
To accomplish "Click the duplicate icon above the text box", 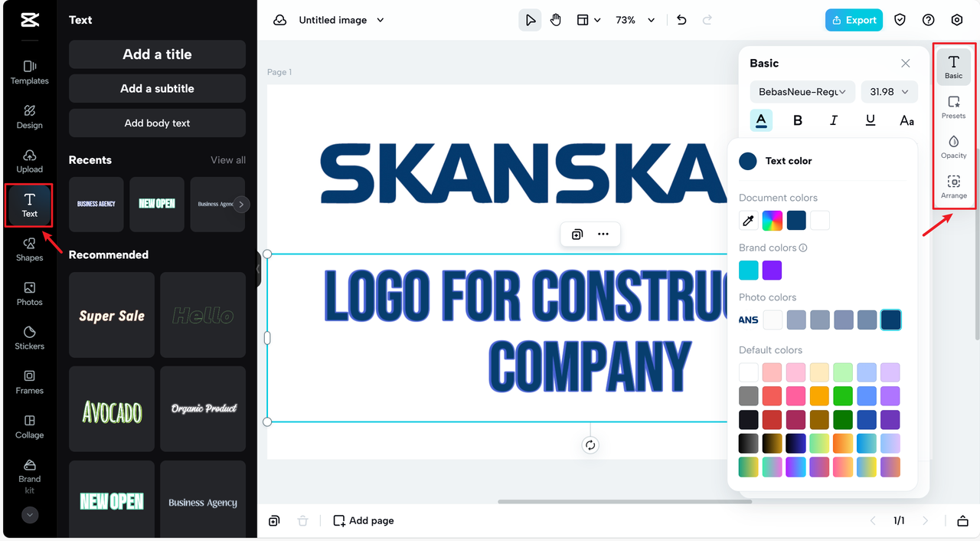I will point(577,234).
